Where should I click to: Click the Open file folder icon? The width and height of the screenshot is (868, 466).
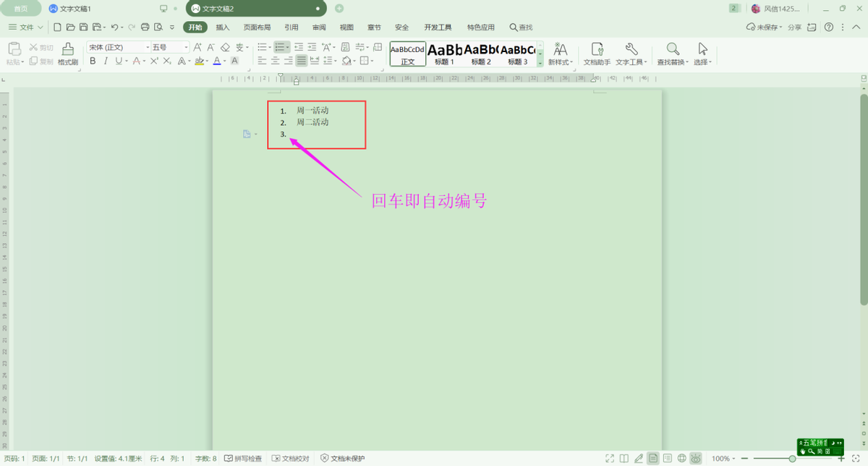point(69,27)
